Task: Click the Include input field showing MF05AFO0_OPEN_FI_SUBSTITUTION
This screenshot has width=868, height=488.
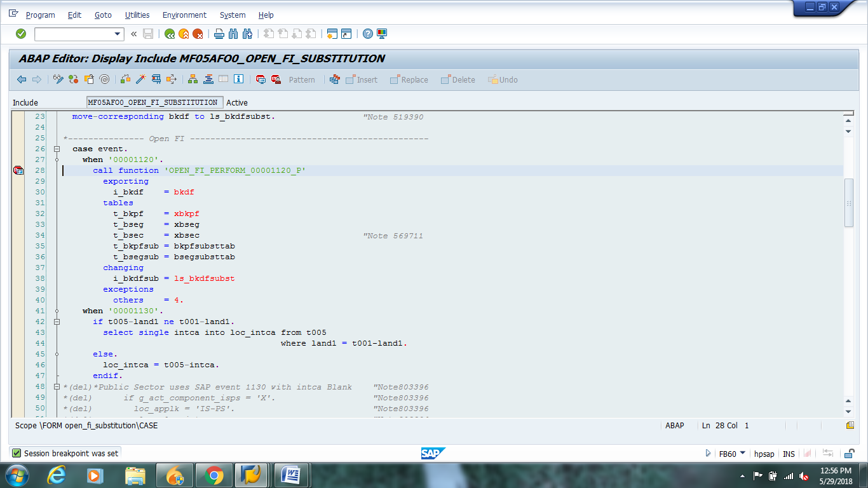Action: (x=154, y=102)
